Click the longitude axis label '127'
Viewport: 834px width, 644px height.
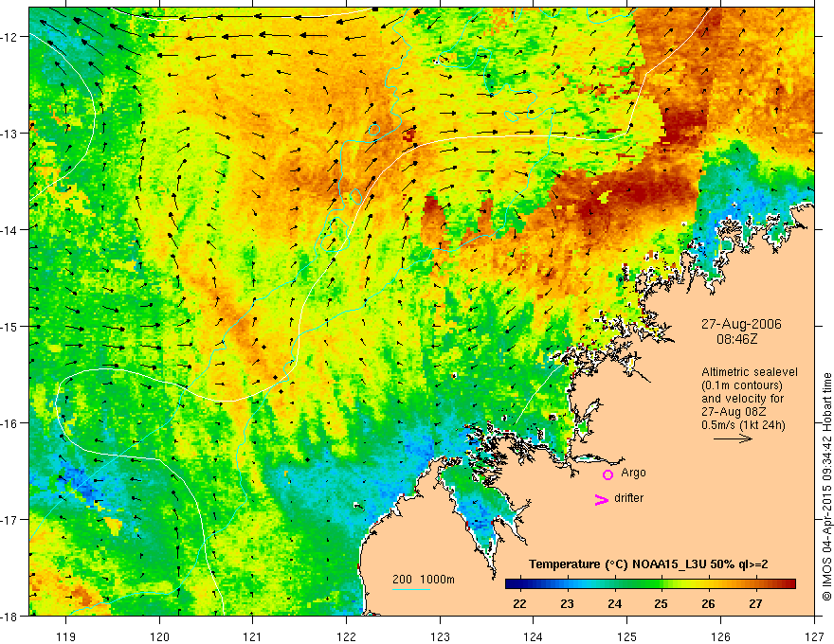(814, 636)
